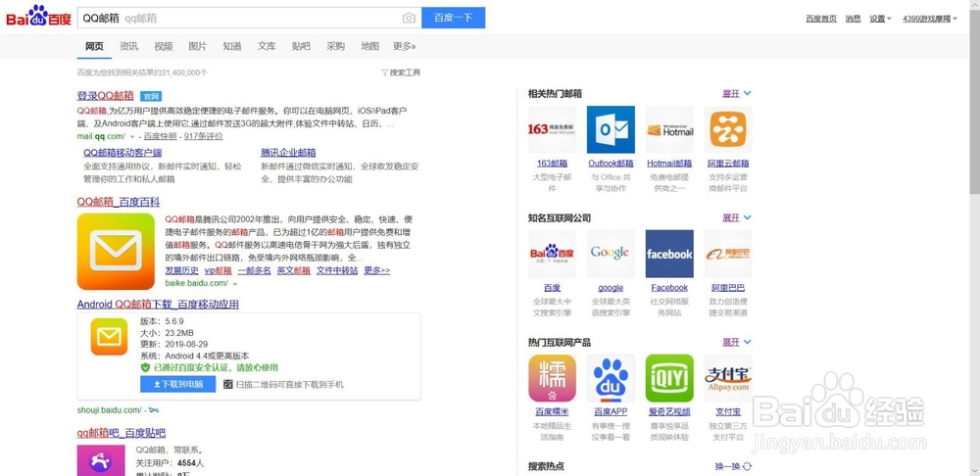Open the 登录QQ邮箱 result link
This screenshot has width=980, height=476.
point(106,96)
